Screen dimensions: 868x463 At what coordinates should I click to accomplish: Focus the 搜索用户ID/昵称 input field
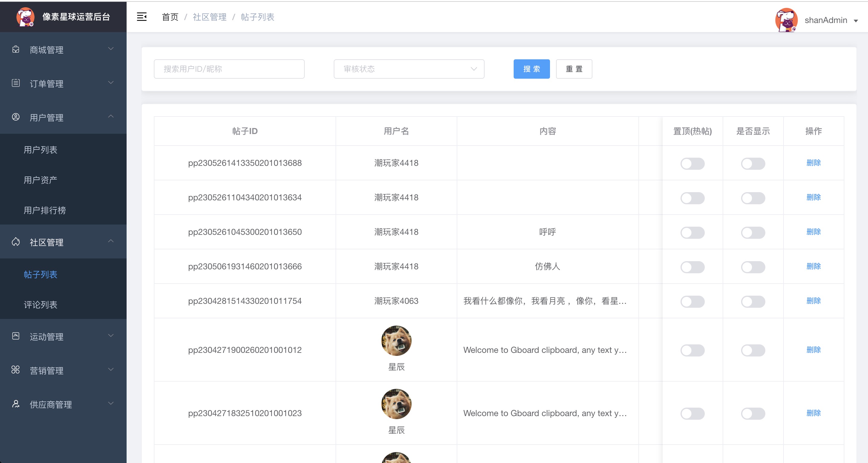229,69
